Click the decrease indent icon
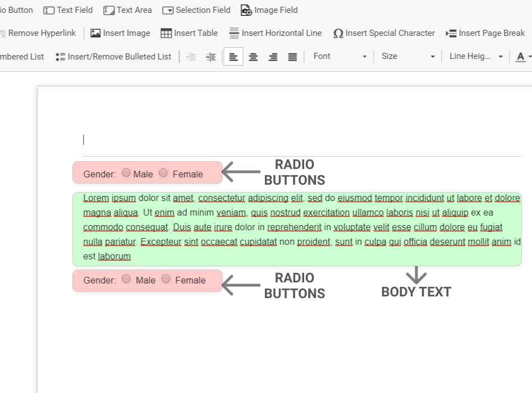The height and width of the screenshot is (393, 532). tap(191, 57)
